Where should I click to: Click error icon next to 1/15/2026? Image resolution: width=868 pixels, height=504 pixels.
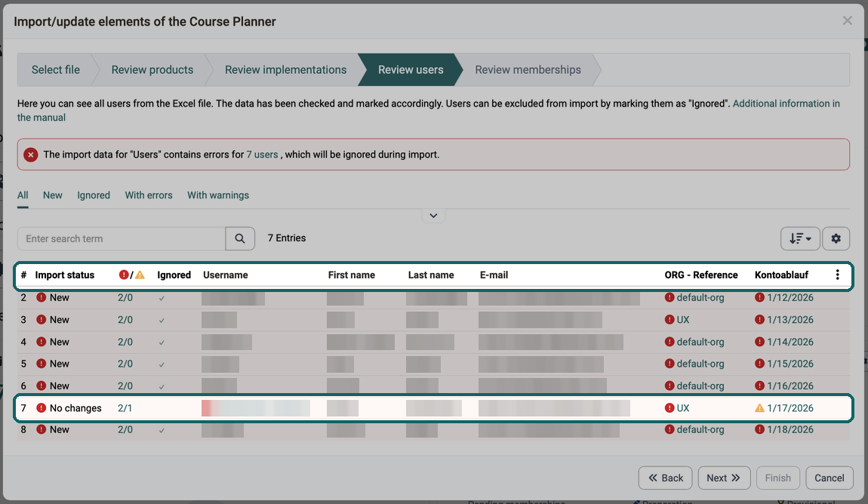pyautogui.click(x=759, y=364)
